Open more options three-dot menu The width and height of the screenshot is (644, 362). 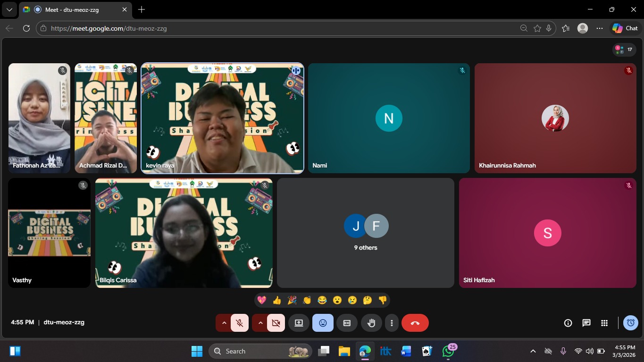(x=392, y=323)
